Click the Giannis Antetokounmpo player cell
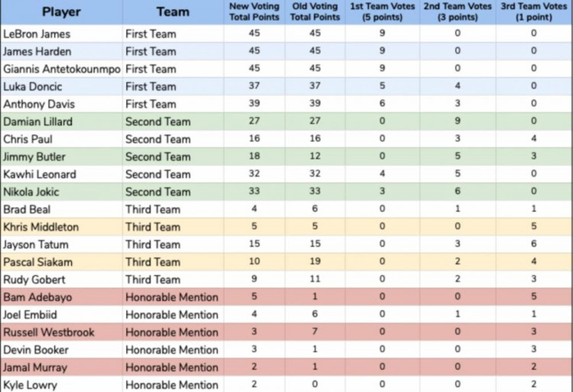573x392 pixels. [x=61, y=70]
